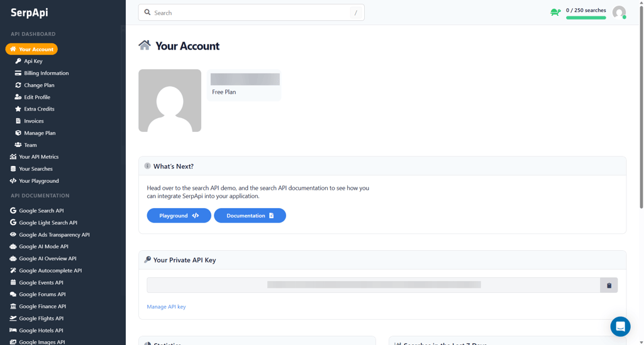Click the people icon beside Team
This screenshot has width=644, height=345.
[x=18, y=145]
